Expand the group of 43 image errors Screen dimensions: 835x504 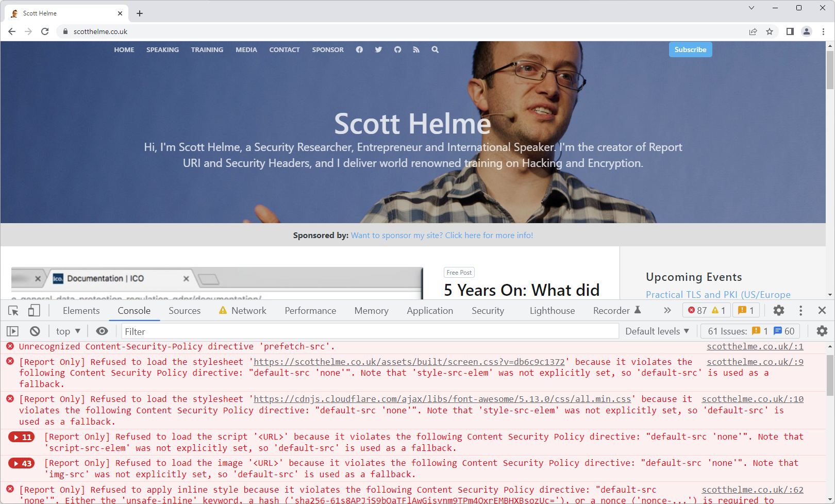pyautogui.click(x=21, y=463)
